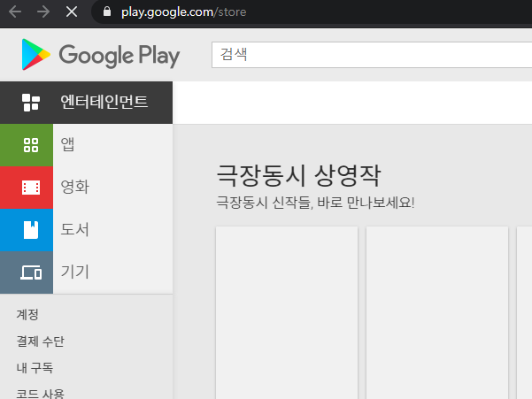Open the 결제 수단 payment methods link
This screenshot has height=399, width=532.
[x=41, y=341]
